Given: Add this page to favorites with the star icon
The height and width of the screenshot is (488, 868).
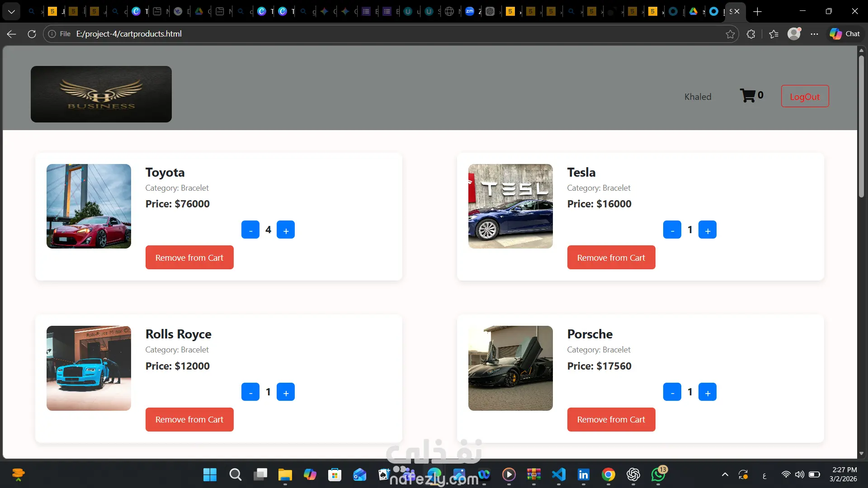Looking at the screenshot, I should pos(730,34).
